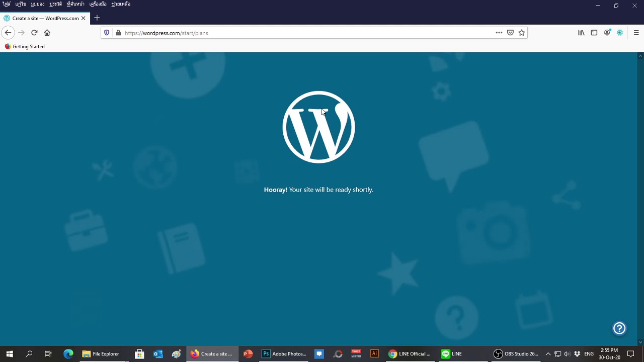The height and width of the screenshot is (362, 644).
Task: Open the volume speaker tray icon
Action: 567,354
